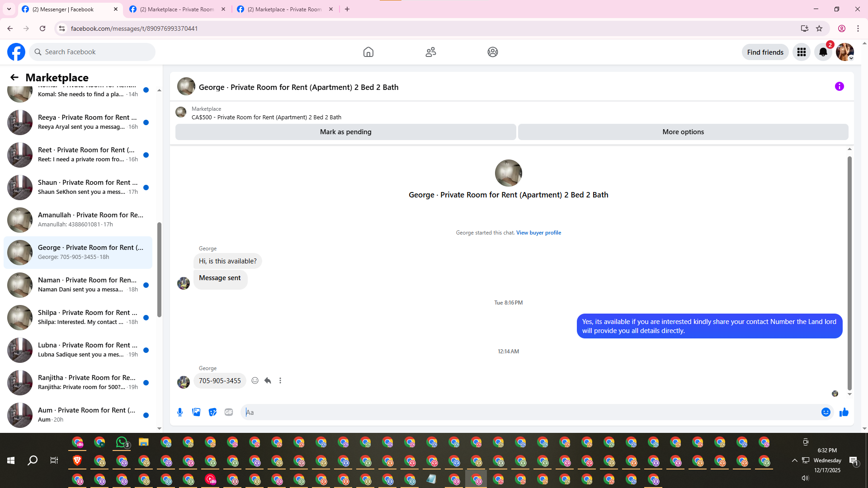Click the voice clip microphone icon
The width and height of the screenshot is (868, 488).
pyautogui.click(x=180, y=412)
